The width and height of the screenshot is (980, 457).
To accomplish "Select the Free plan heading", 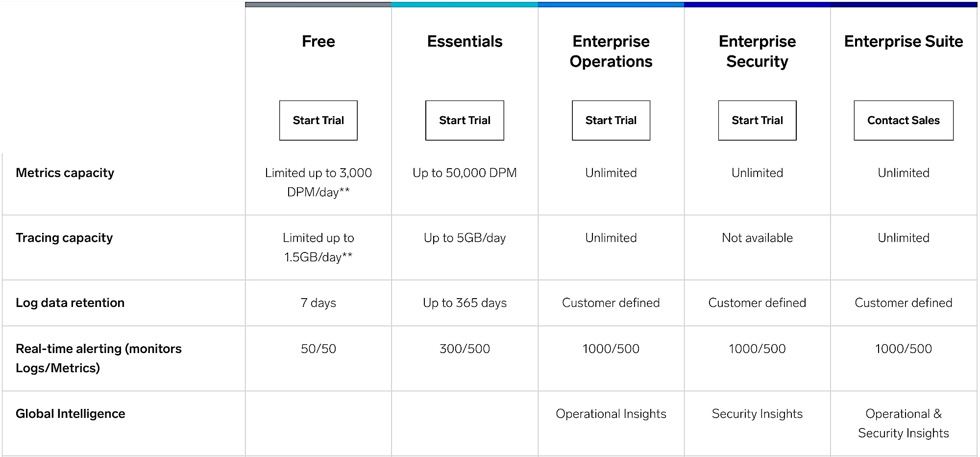I will pyautogui.click(x=318, y=41).
